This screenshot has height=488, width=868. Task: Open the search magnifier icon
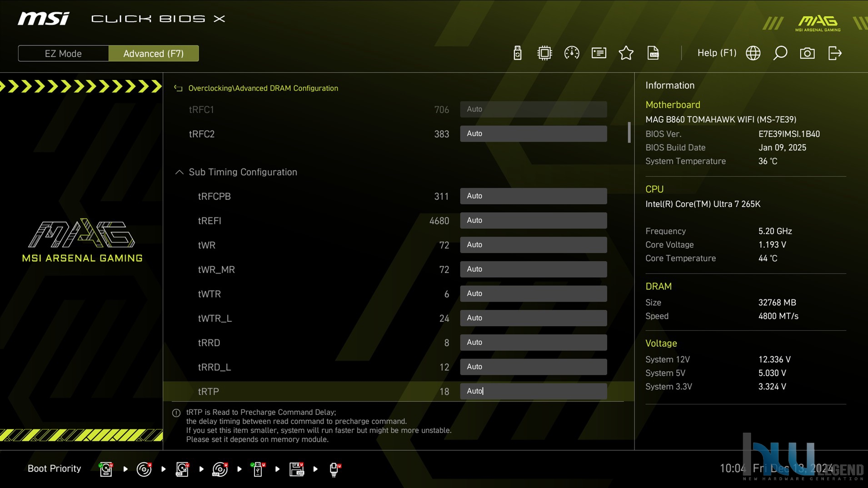pyautogui.click(x=780, y=53)
